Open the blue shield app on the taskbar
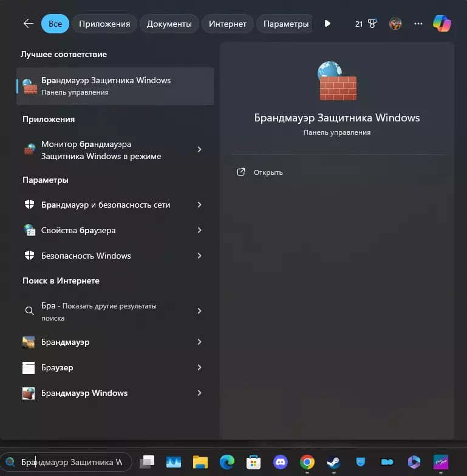This screenshot has width=467, height=476. coord(361,462)
